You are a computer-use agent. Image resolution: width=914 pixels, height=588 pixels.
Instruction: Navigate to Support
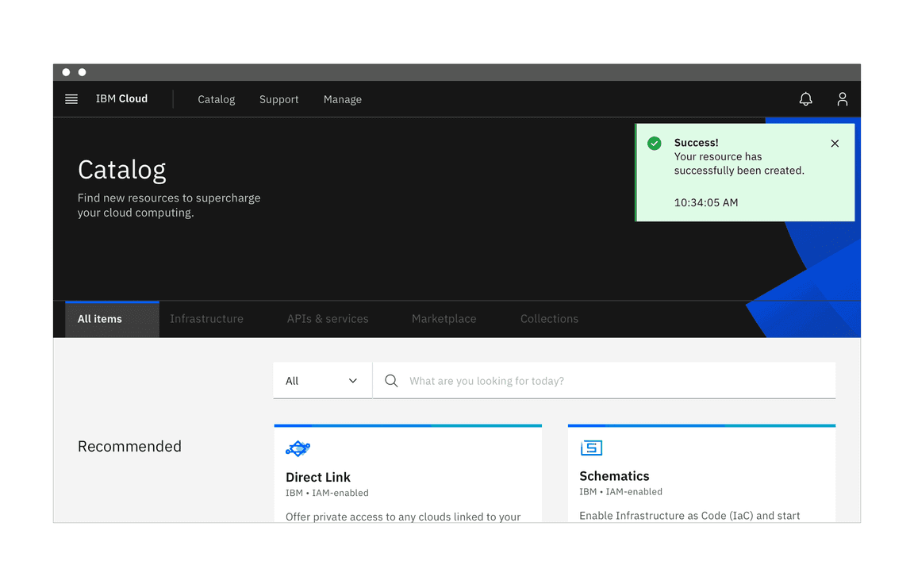[278, 99]
